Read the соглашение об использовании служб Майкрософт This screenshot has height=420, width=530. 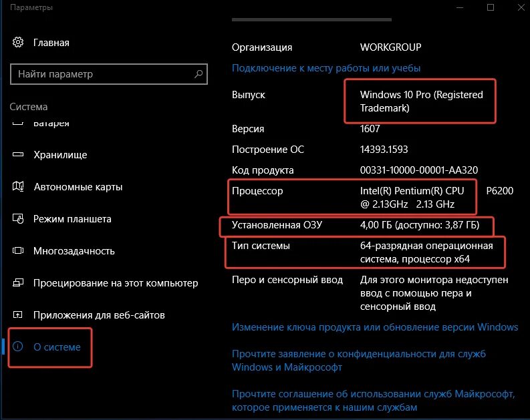pos(373,401)
